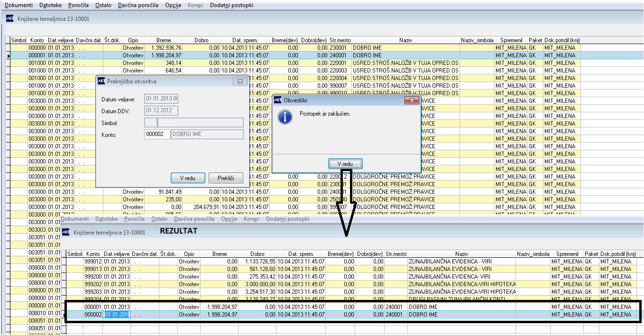Select the result row with konto 000002
The width and height of the screenshot is (644, 335).
click(352, 315)
